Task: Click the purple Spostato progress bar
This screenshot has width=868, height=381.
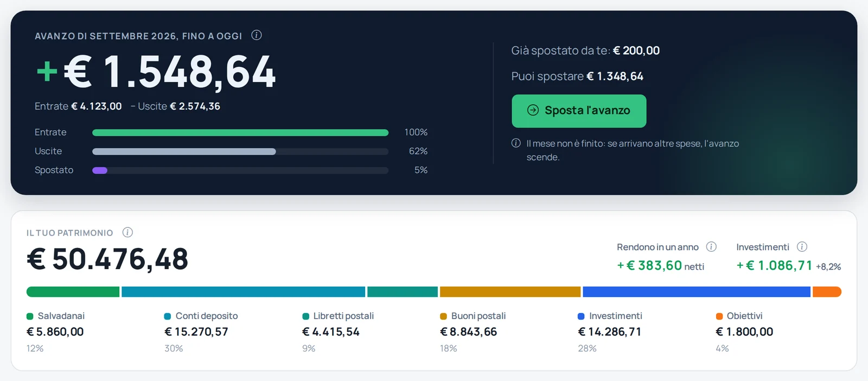Action: [x=100, y=170]
